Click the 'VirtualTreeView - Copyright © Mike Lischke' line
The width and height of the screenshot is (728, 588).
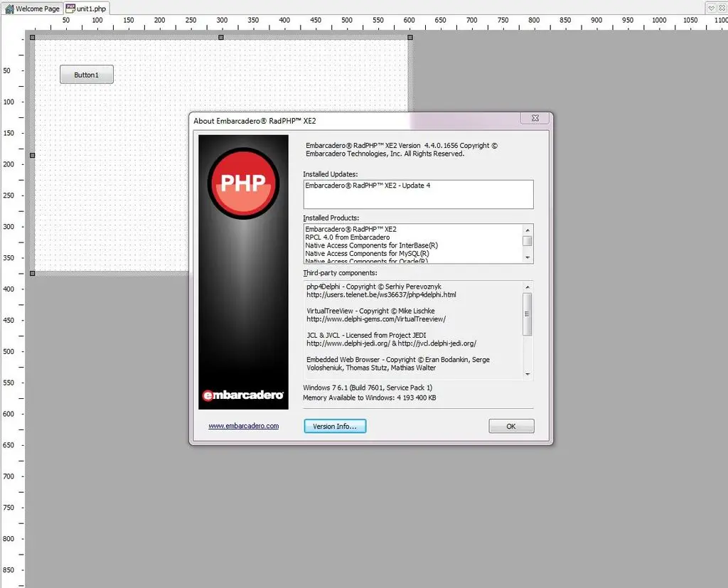click(x=370, y=311)
